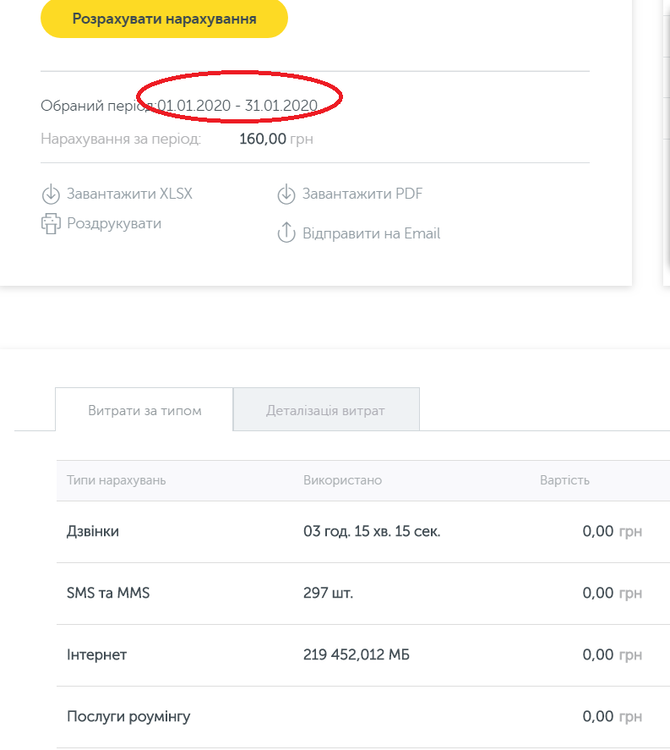Open the Завантажити PDF link
This screenshot has height=750, width=670.
356,194
